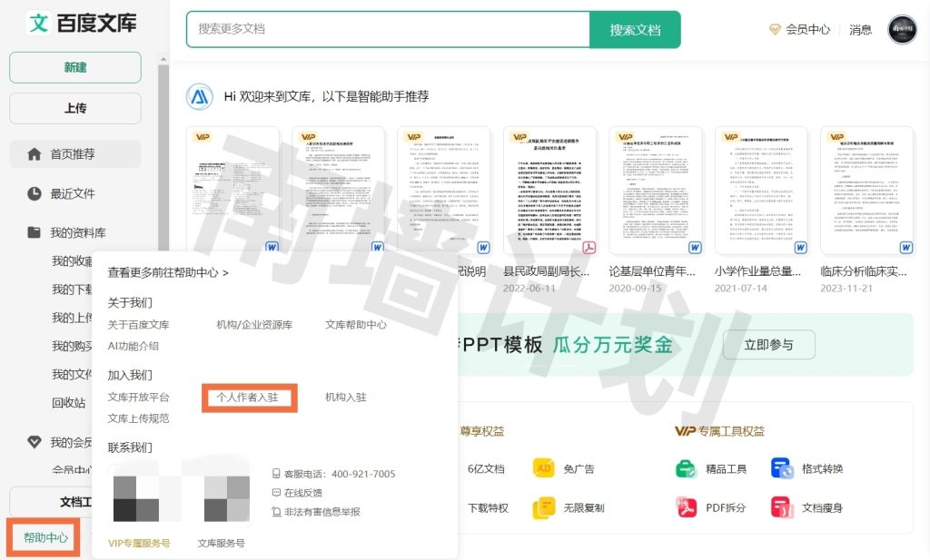Image resolution: width=930 pixels, height=560 pixels.
Task: Click the 文档瘦身 icon
Action: (782, 508)
